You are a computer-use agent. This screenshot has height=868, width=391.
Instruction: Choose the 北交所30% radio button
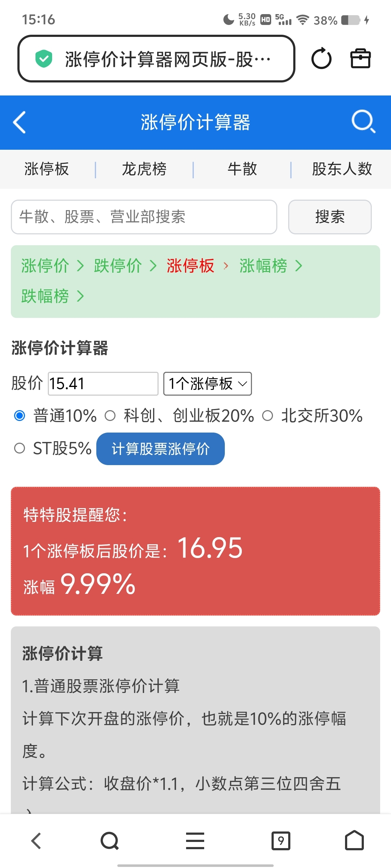click(x=268, y=416)
